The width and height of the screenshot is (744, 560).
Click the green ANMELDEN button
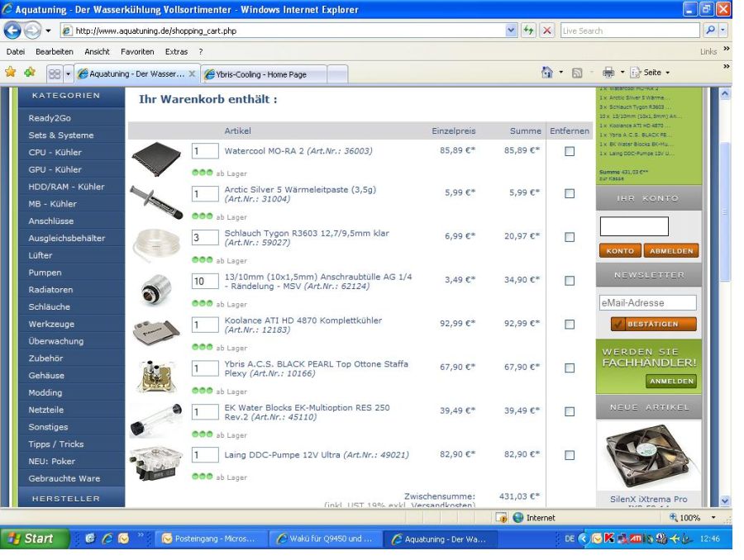pyautogui.click(x=671, y=382)
